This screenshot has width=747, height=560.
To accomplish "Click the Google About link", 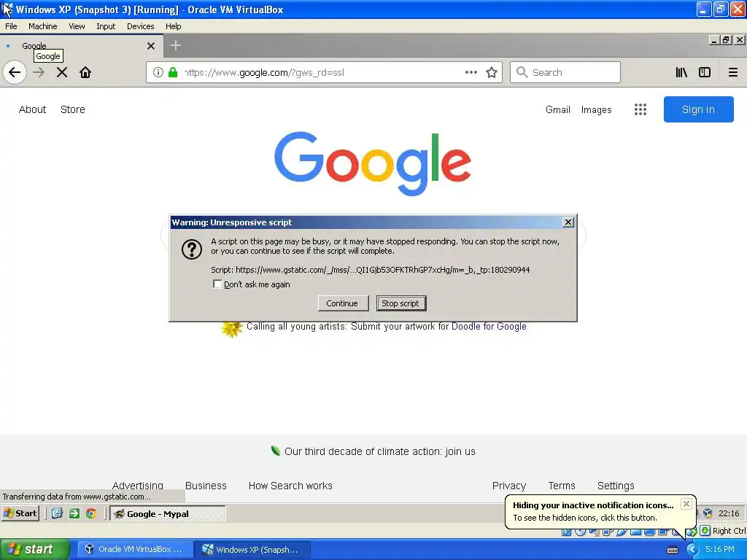I will click(32, 109).
